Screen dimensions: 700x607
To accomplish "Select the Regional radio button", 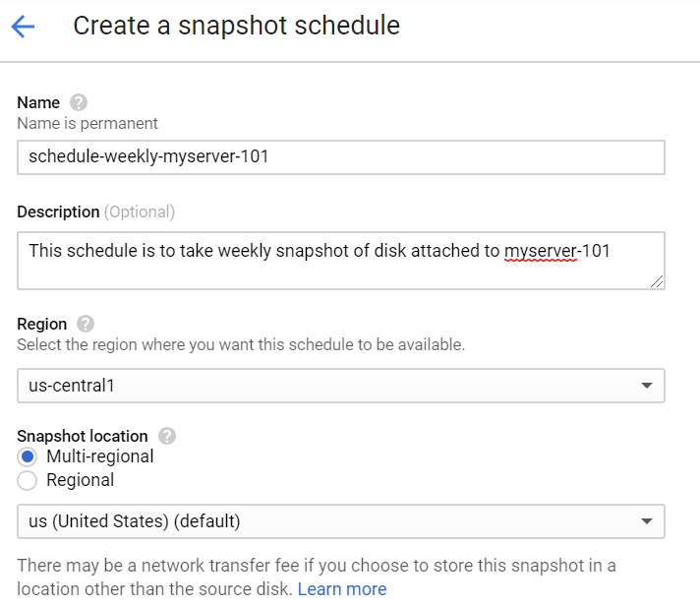I will point(28,480).
